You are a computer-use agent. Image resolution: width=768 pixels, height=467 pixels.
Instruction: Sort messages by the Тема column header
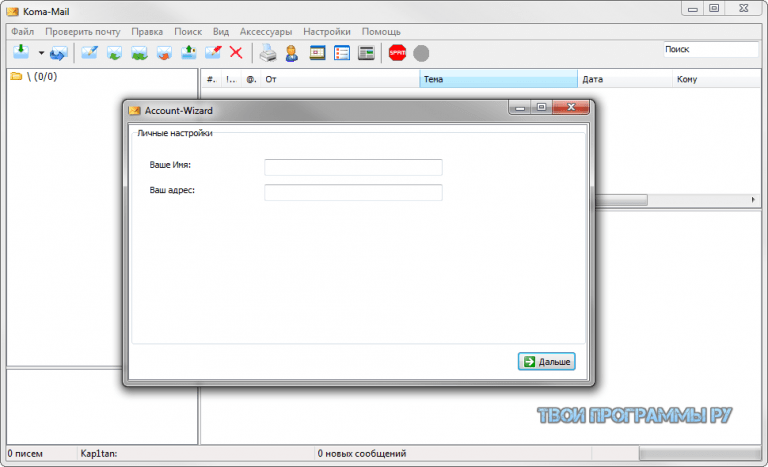tap(499, 79)
